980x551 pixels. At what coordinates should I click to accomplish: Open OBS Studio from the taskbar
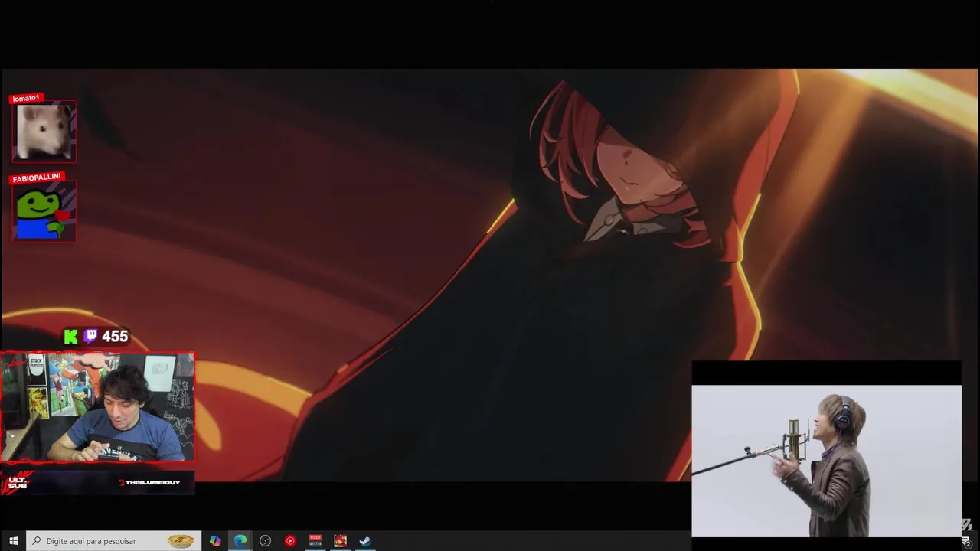tap(265, 541)
